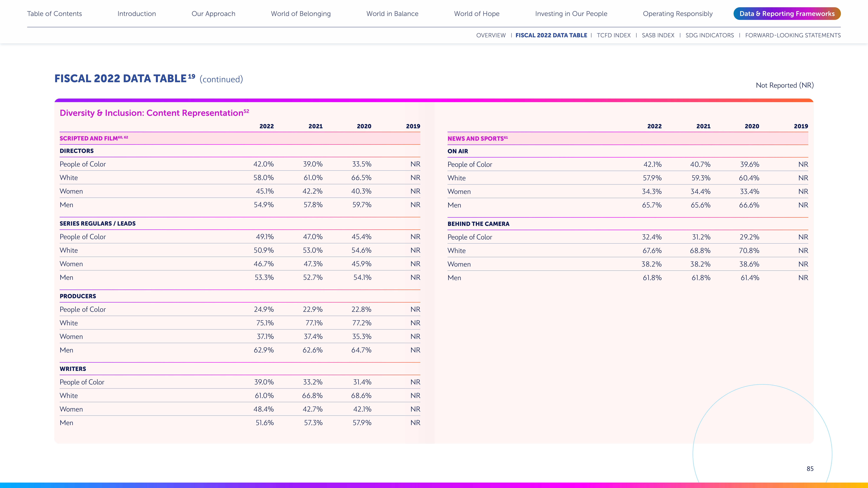The width and height of the screenshot is (868, 488).
Task: Click Writers Men 57.9% value
Action: click(x=362, y=423)
